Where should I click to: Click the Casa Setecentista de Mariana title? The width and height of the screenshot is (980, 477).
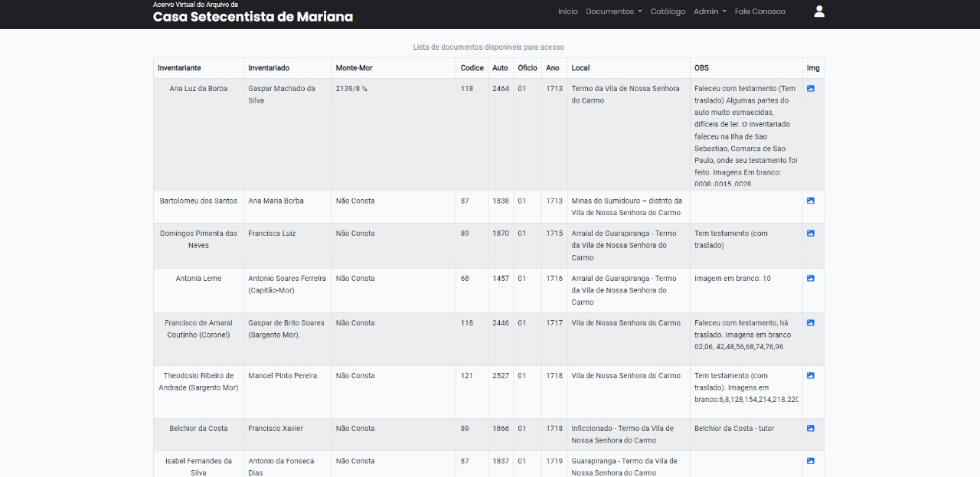[253, 17]
